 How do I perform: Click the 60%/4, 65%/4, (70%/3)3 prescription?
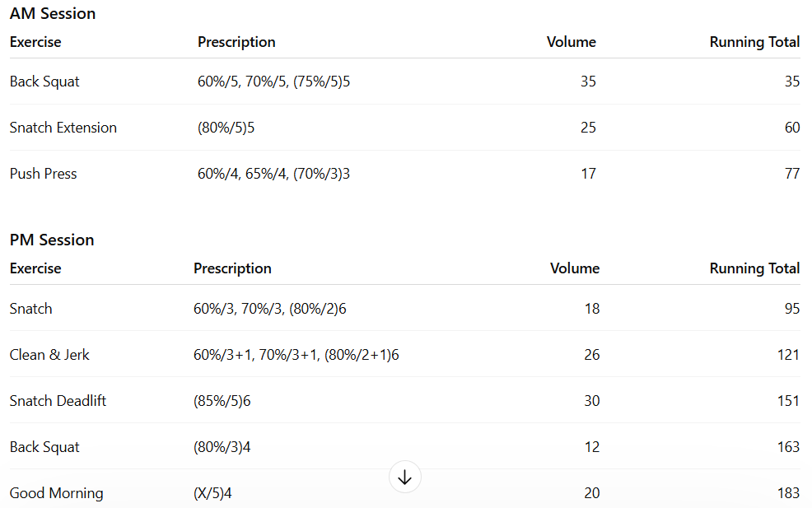click(x=273, y=174)
